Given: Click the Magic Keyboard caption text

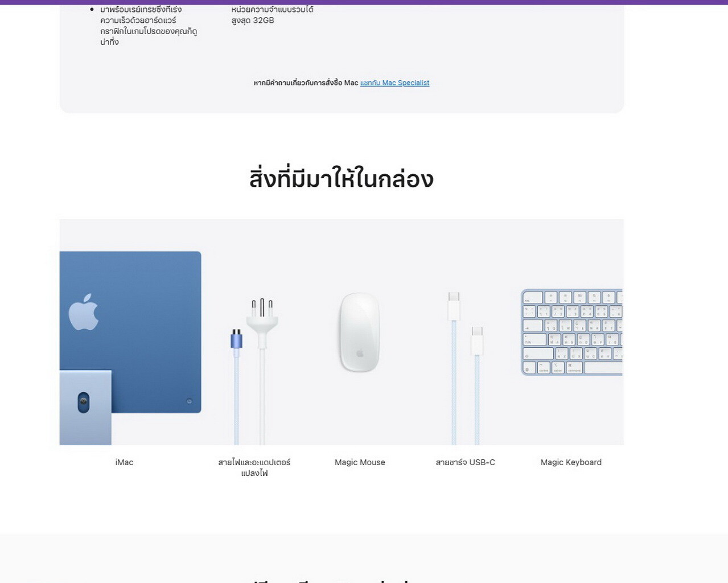Looking at the screenshot, I should tap(571, 462).
